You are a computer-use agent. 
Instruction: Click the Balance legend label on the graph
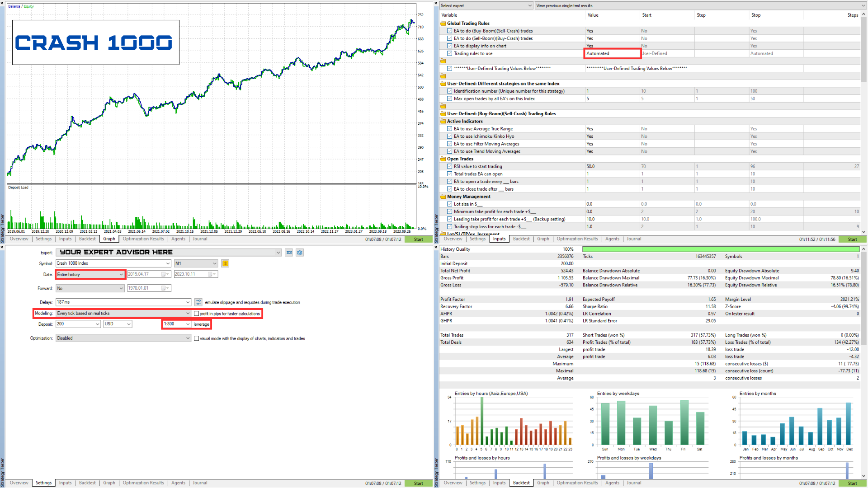(x=14, y=6)
